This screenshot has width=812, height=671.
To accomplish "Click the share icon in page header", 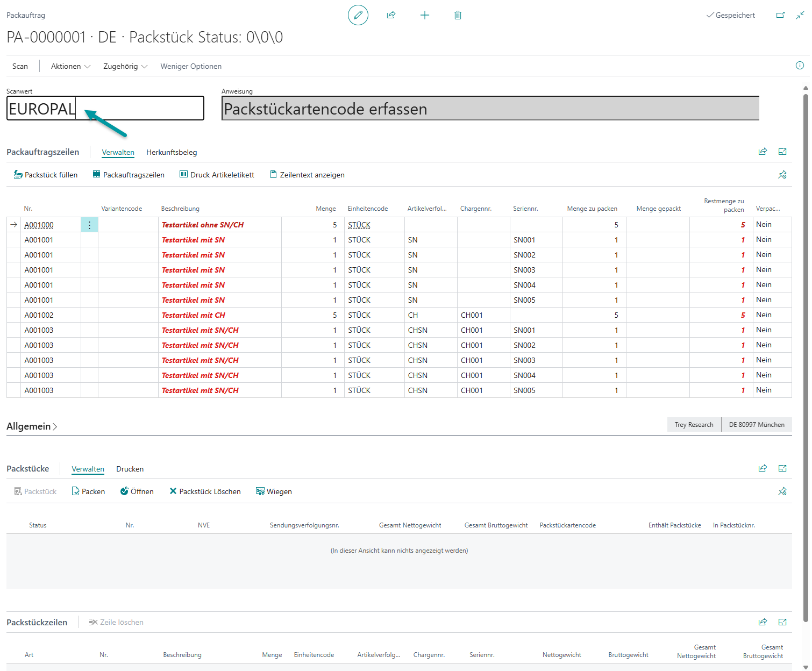I will 391,15.
